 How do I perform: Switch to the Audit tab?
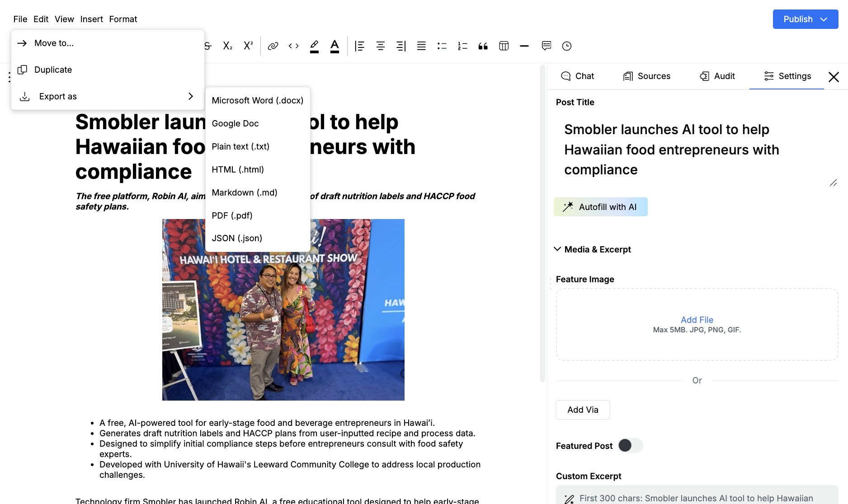(x=717, y=76)
